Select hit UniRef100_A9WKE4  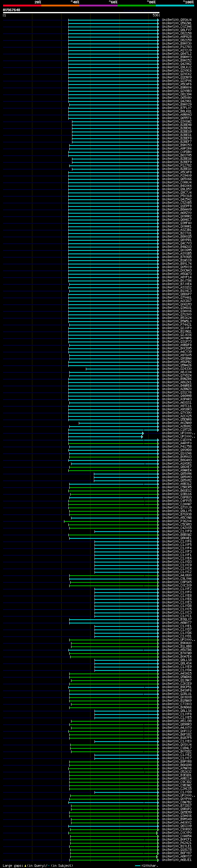point(176,470)
